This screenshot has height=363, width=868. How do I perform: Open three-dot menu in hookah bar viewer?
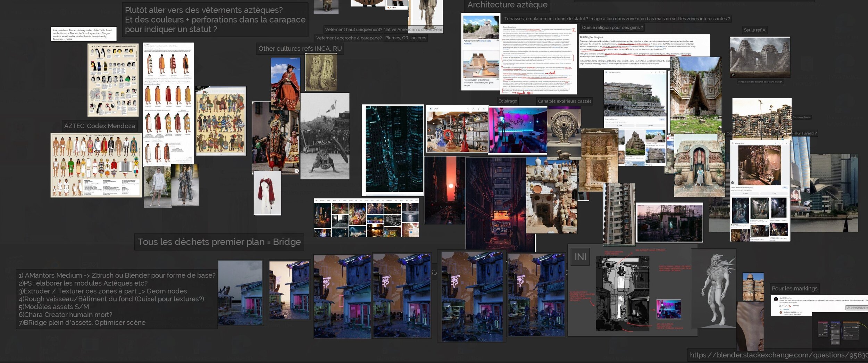coord(478,109)
